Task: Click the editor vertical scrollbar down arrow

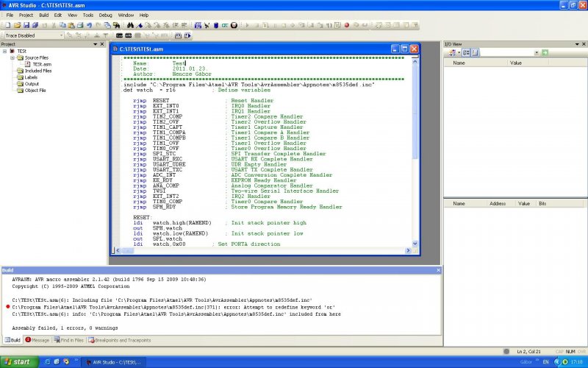Action: pyautogui.click(x=415, y=244)
